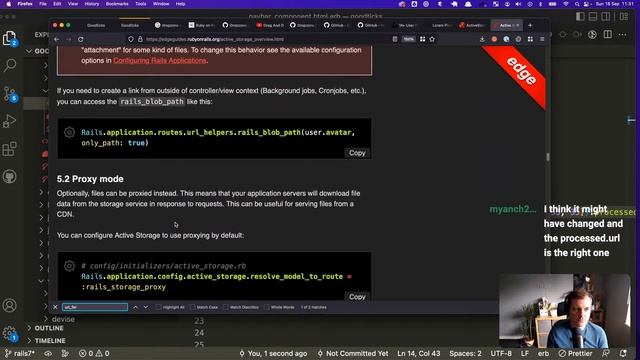640x360 pixels.
Task: Click Spaces: 2 indentation setting
Action: coord(465,353)
